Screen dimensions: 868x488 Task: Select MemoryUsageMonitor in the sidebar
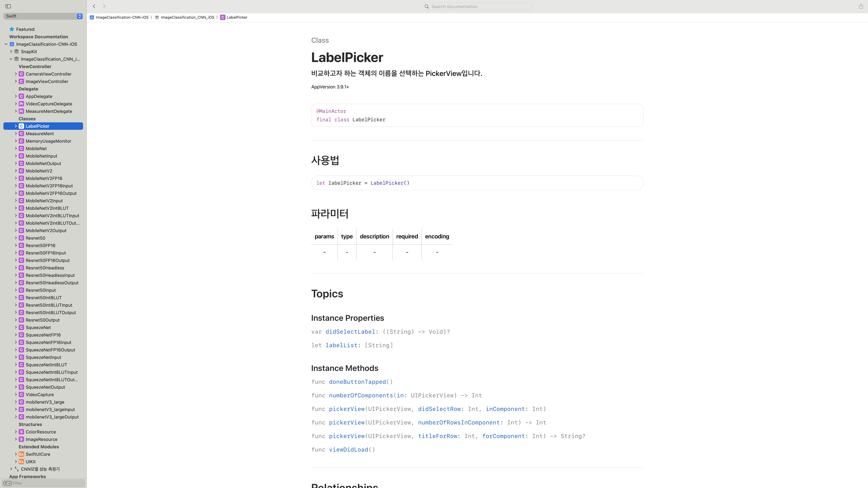(48, 141)
